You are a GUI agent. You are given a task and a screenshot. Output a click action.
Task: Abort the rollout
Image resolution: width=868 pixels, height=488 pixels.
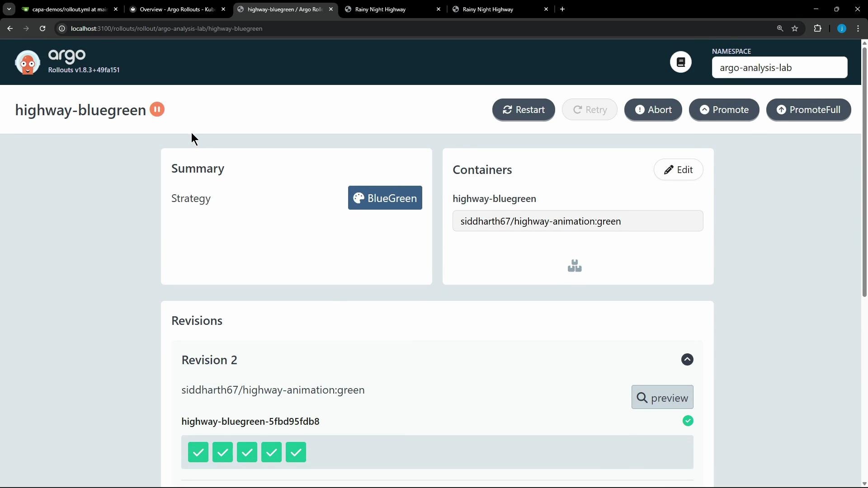click(x=653, y=110)
